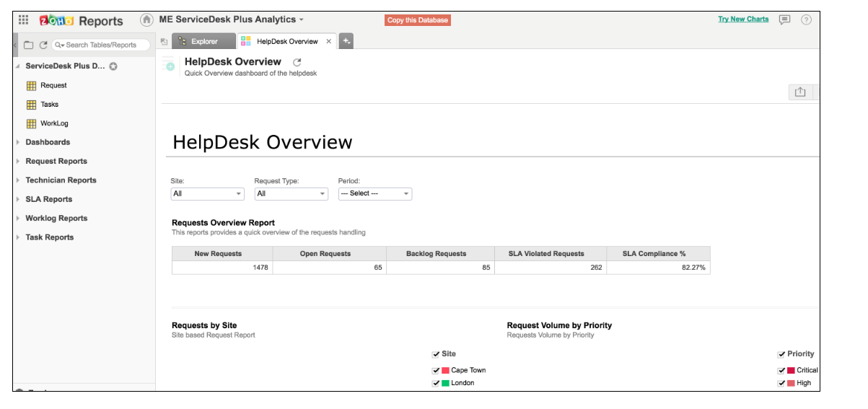
Task: Click the refresh icon in the sidebar toolbar
Action: tap(43, 45)
